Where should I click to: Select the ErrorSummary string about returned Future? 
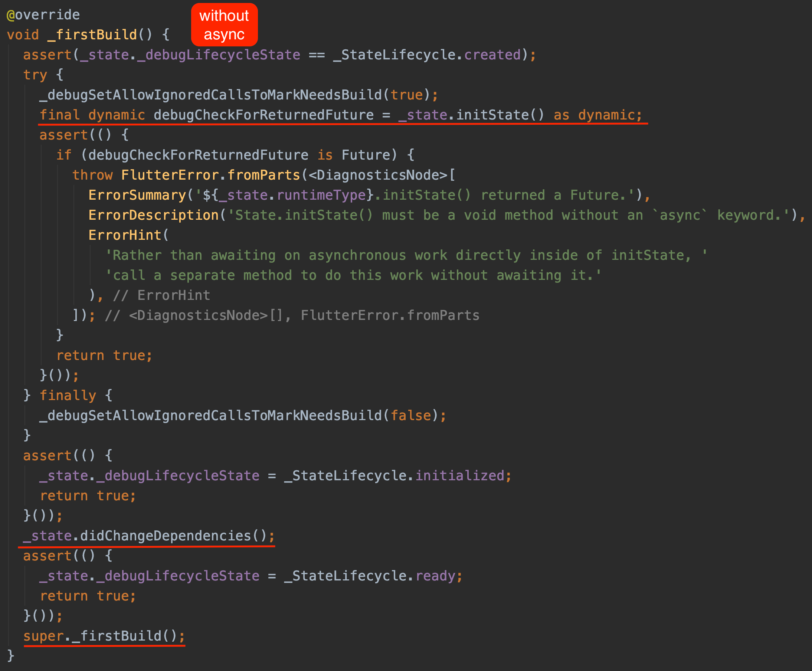367,195
